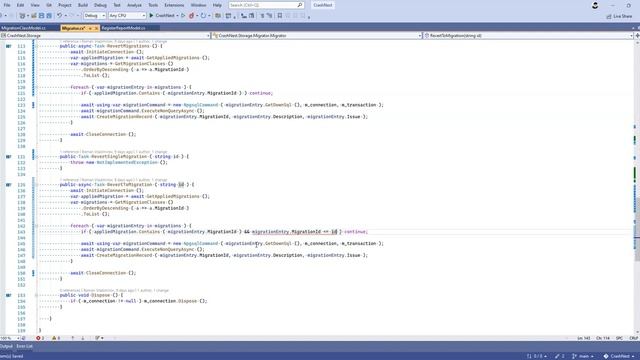Click the uncomment lines toolbar icon
640x360 pixels.
[x=269, y=16]
